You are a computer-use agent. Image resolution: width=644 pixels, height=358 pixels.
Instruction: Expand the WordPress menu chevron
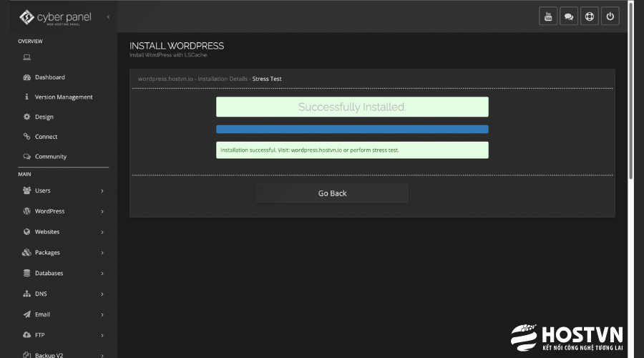click(102, 211)
